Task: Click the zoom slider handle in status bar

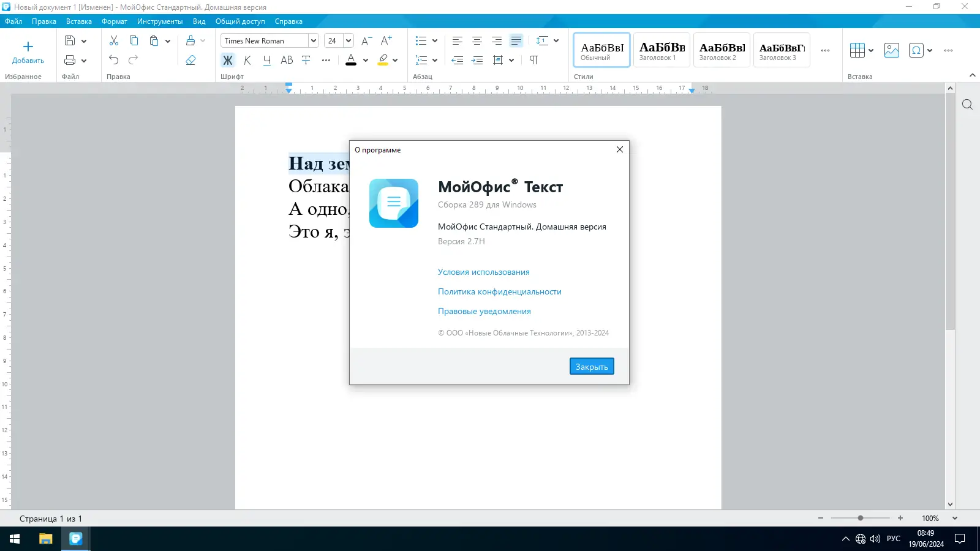Action: (861, 519)
